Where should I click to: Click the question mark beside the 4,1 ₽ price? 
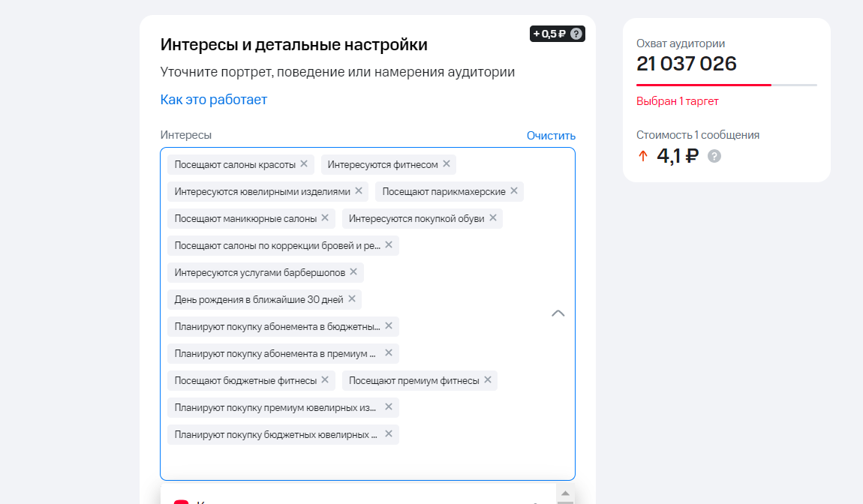pos(713,157)
